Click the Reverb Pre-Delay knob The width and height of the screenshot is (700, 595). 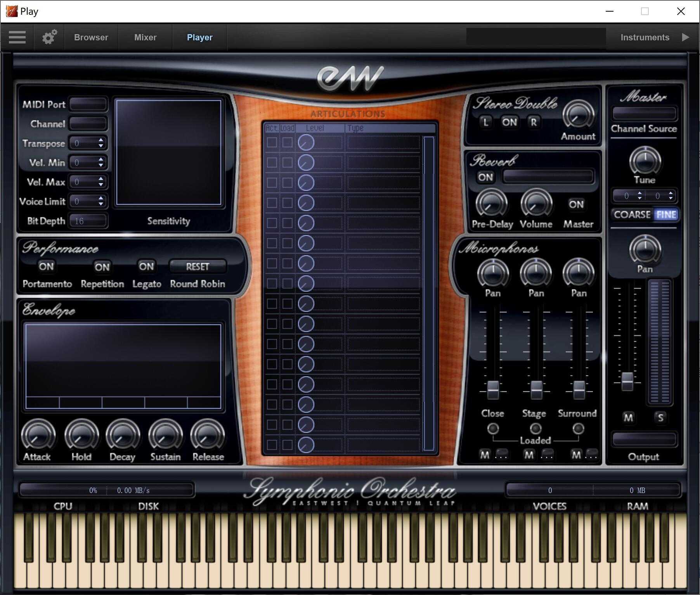pos(492,203)
